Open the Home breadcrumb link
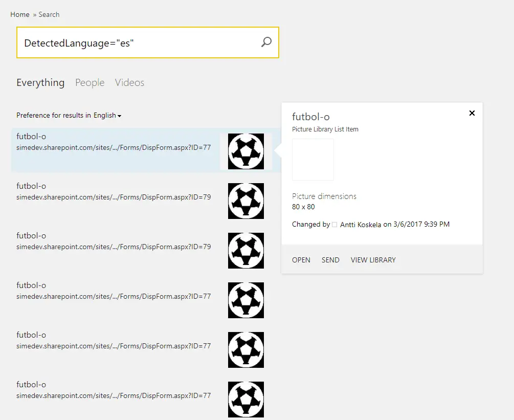 coord(20,14)
